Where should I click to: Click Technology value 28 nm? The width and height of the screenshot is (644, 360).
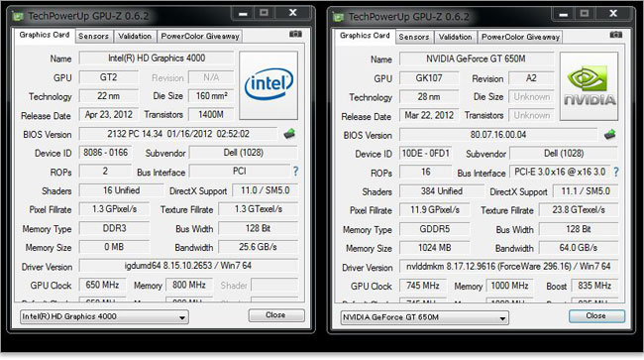click(x=429, y=97)
